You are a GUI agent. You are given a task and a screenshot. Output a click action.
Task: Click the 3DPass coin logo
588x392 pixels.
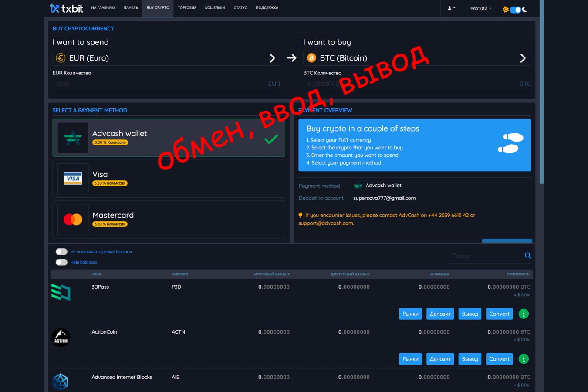coord(61,292)
